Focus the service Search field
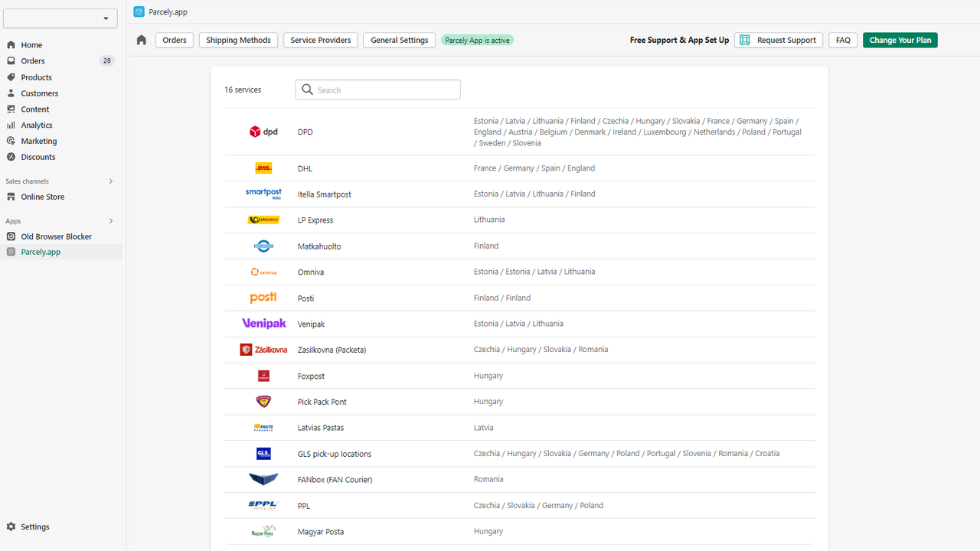980x551 pixels. [377, 90]
